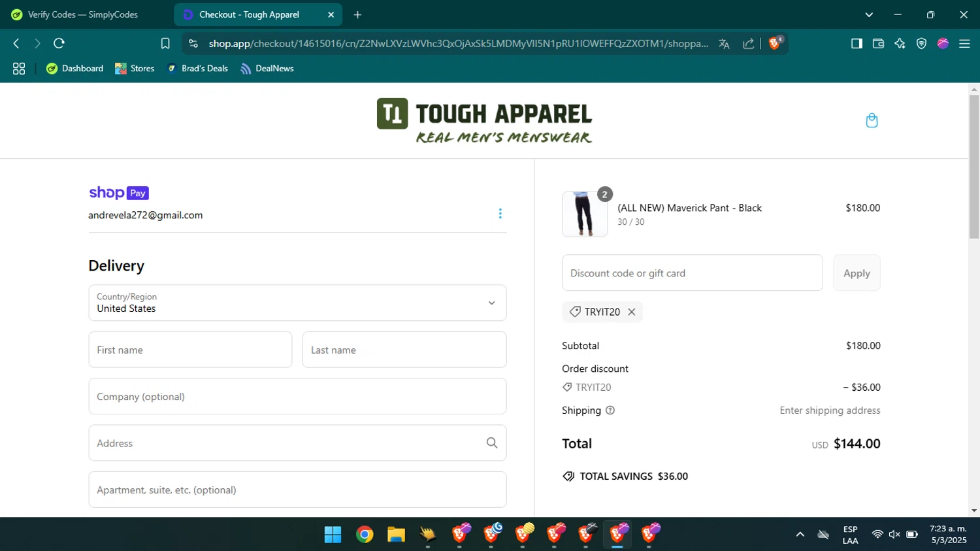Viewport: 980px width, 551px height.
Task: Click the translate page icon
Action: pos(724,43)
